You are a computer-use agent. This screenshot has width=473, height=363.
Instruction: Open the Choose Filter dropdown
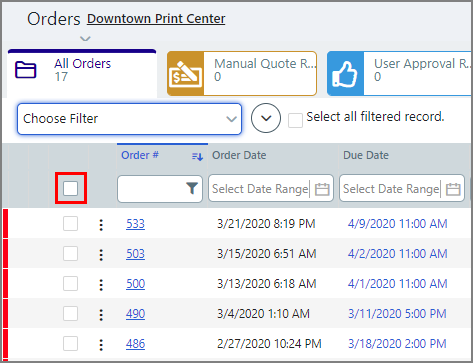[129, 119]
